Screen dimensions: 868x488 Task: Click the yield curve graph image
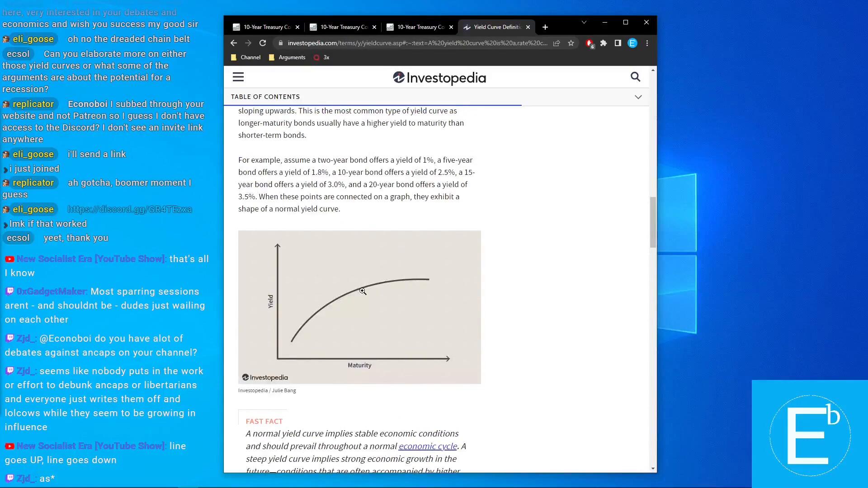[x=359, y=307]
